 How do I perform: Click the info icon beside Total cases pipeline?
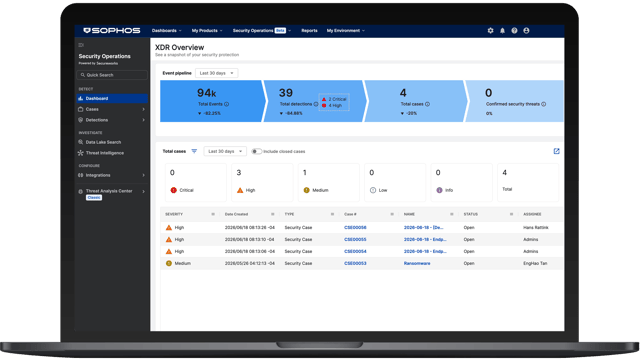427,104
